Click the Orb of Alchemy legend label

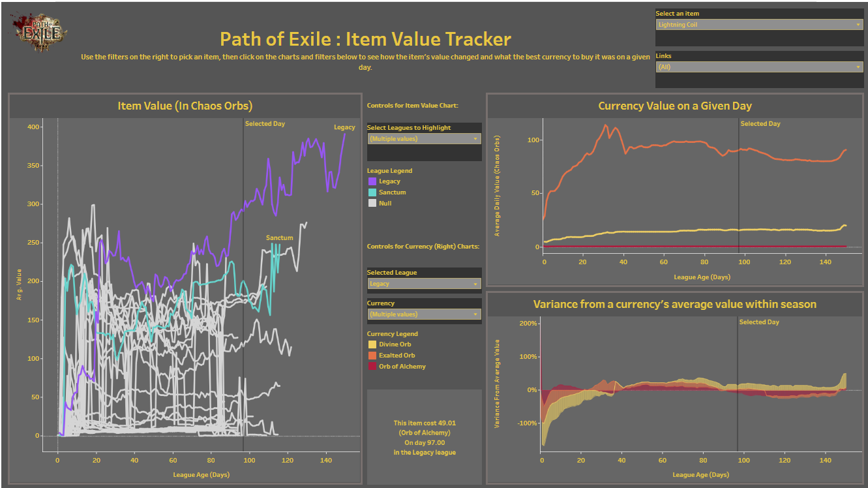pyautogui.click(x=402, y=367)
